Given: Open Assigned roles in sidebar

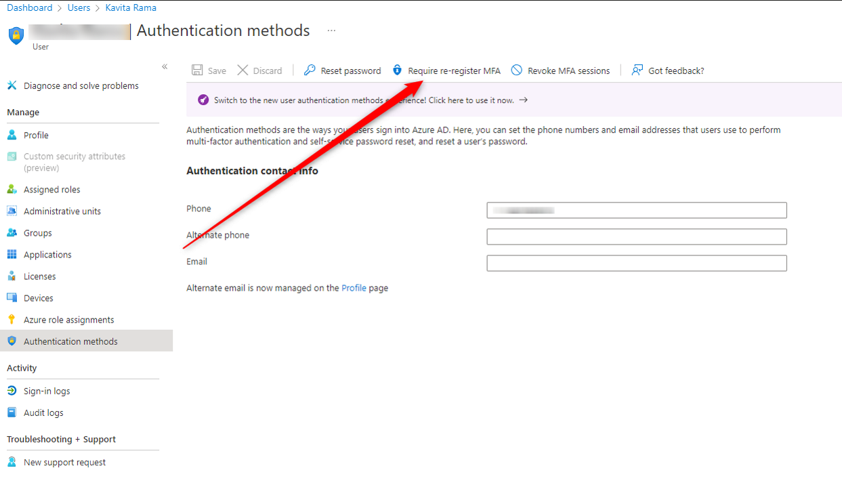Looking at the screenshot, I should (51, 190).
